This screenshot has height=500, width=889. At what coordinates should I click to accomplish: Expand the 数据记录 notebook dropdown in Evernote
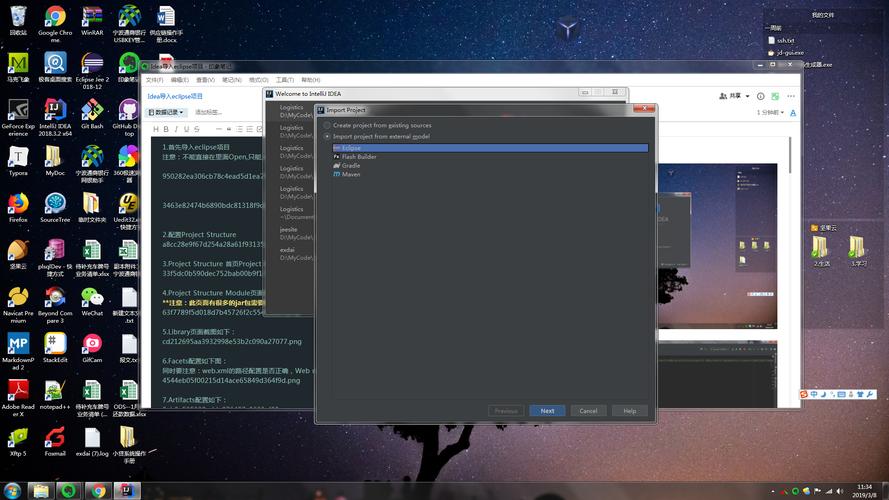point(166,112)
